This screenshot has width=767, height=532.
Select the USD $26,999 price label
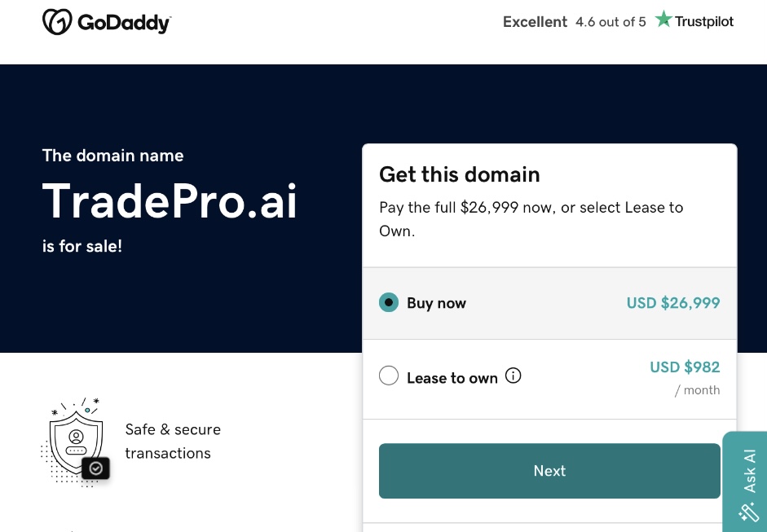coord(673,302)
